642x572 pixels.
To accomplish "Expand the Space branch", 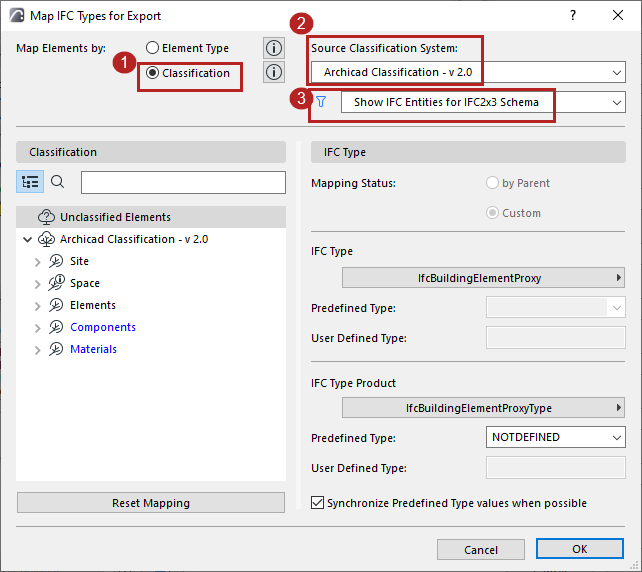I will coord(38,284).
